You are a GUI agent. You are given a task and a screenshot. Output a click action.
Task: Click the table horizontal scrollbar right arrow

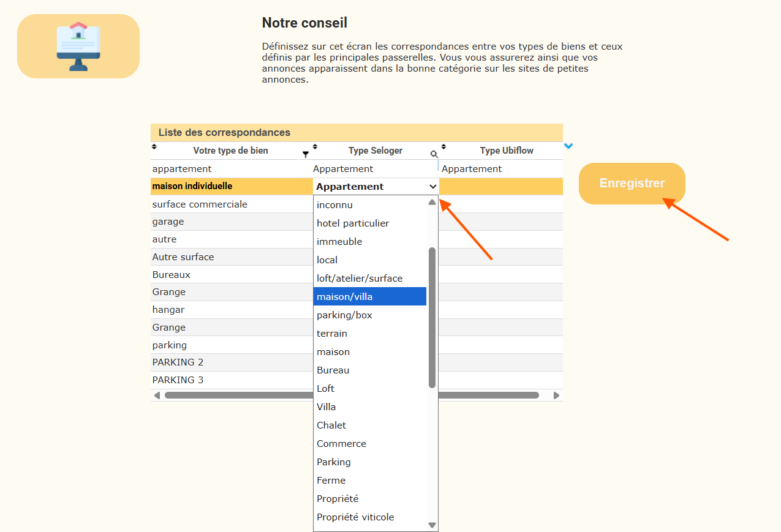coord(556,395)
